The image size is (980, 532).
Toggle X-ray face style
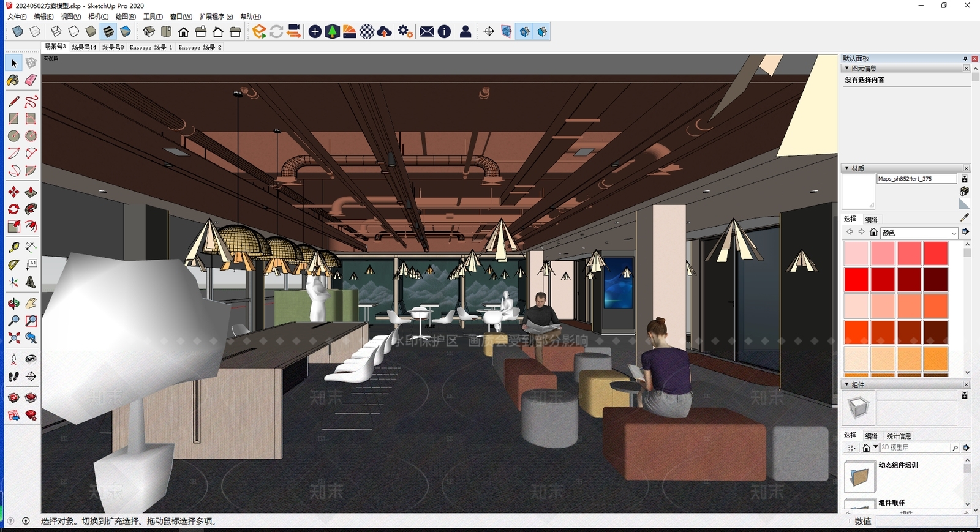(x=18, y=31)
